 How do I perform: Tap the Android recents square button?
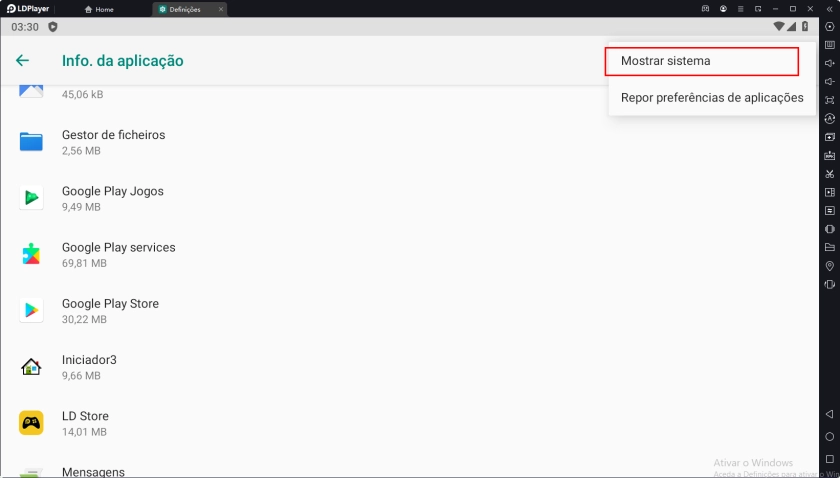point(829,459)
